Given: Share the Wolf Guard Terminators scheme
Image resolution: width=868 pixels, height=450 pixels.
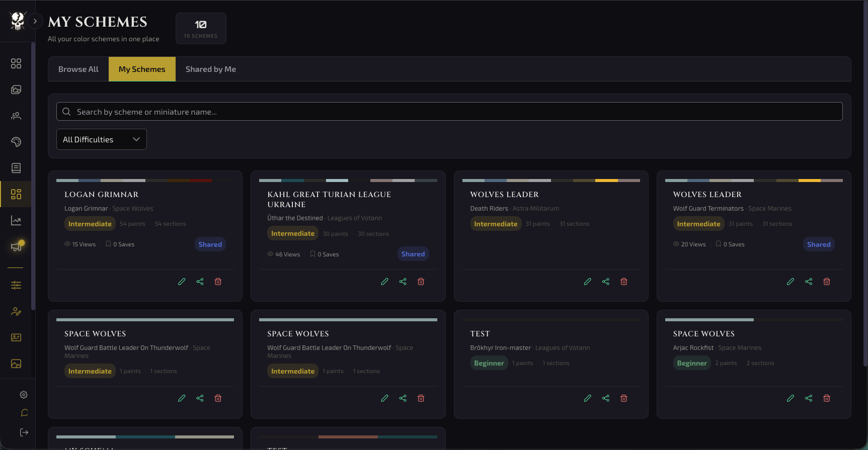Looking at the screenshot, I should pyautogui.click(x=808, y=282).
